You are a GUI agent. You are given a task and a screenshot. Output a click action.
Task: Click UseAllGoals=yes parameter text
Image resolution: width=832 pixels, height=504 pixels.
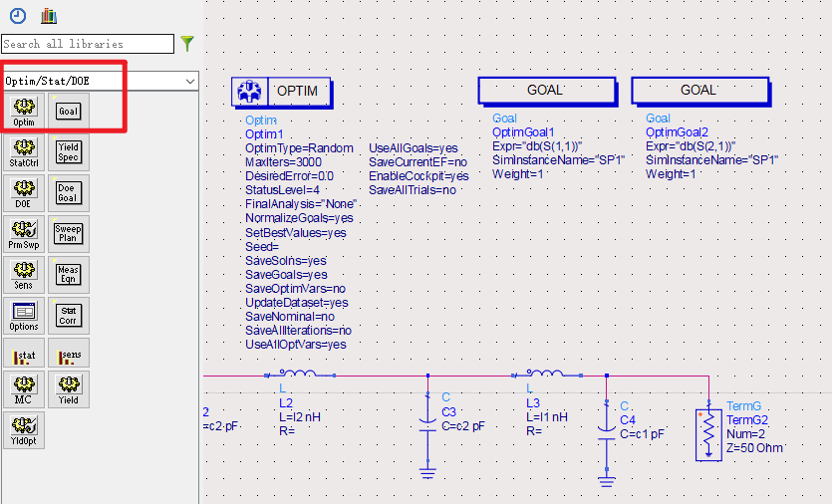coord(414,148)
